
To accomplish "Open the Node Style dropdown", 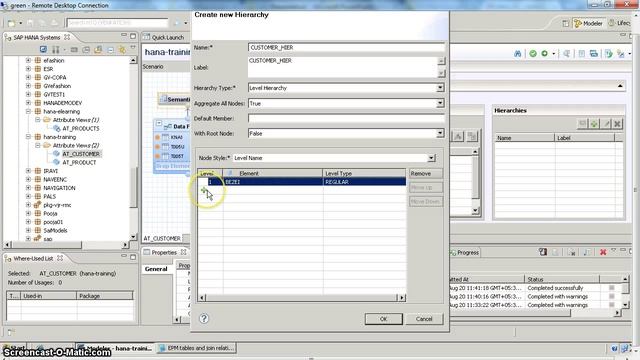I will tap(431, 158).
